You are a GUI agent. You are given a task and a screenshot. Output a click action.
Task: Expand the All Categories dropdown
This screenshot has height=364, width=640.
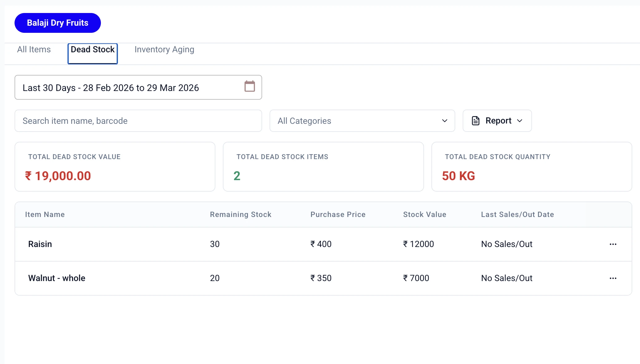pos(362,121)
